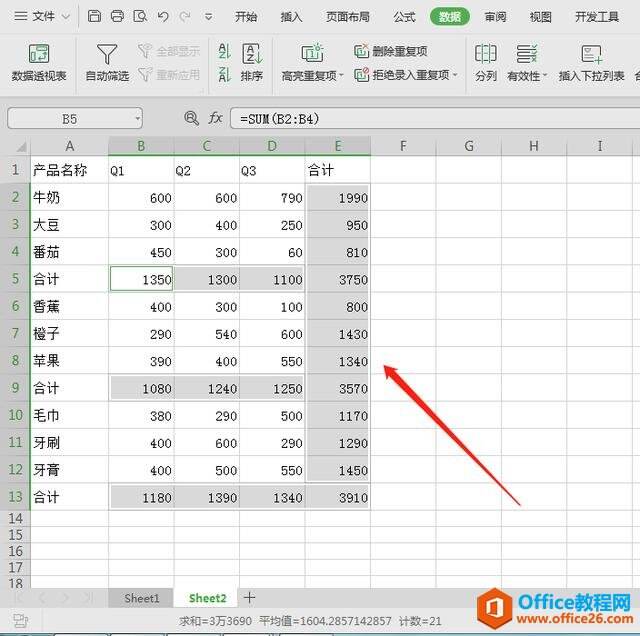Expand the 高亮重复项 dropdown
Viewport: 640px width, 636px height.
342,75
